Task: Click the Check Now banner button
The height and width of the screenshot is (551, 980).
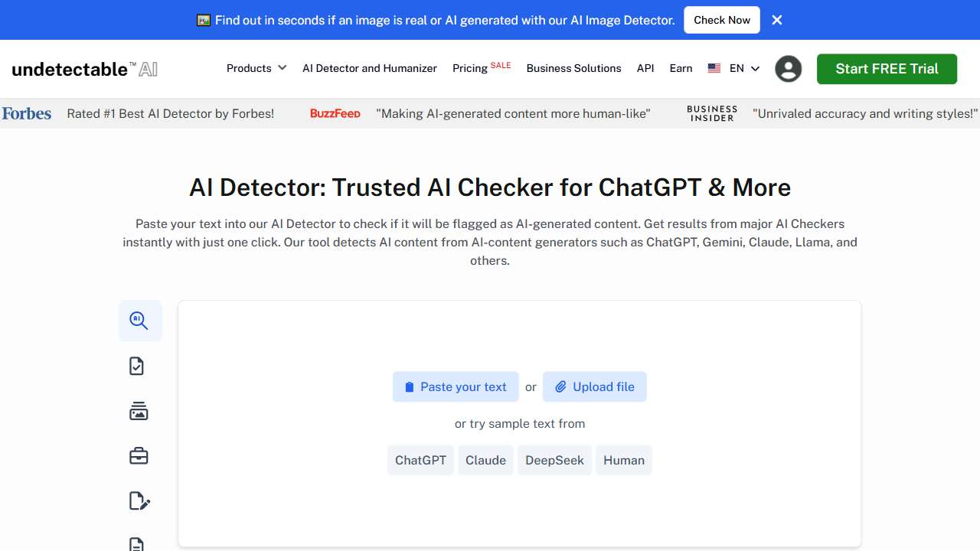Action: pos(721,20)
